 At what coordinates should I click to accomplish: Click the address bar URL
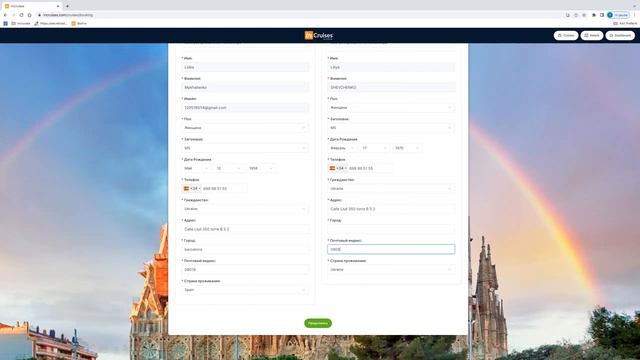[x=68, y=15]
